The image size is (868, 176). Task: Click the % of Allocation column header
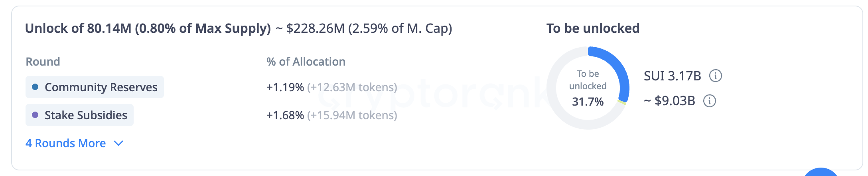pyautogui.click(x=306, y=62)
